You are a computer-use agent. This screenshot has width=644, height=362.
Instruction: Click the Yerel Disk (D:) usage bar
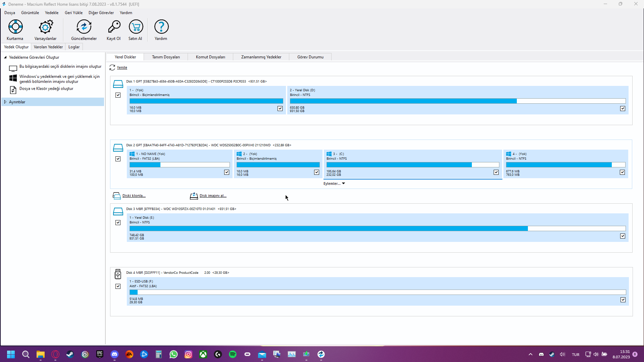(458, 101)
